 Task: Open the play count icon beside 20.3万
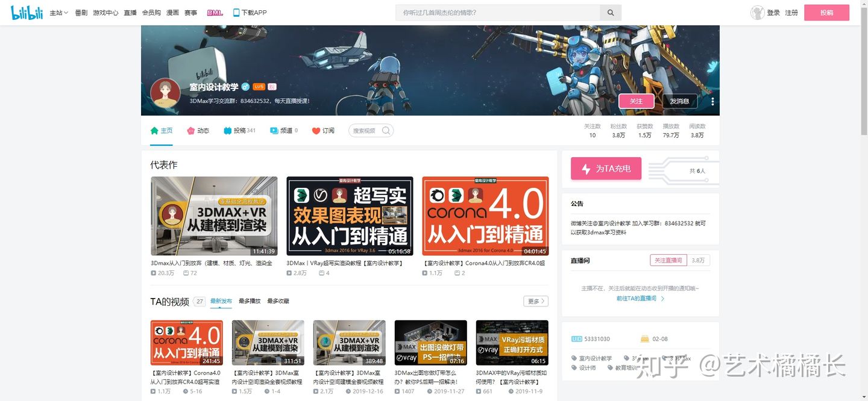154,273
